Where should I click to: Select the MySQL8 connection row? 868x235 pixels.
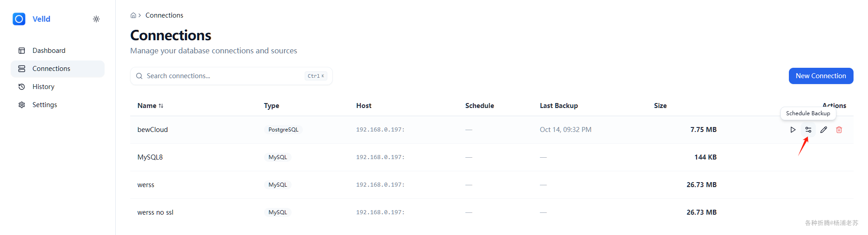coord(150,157)
